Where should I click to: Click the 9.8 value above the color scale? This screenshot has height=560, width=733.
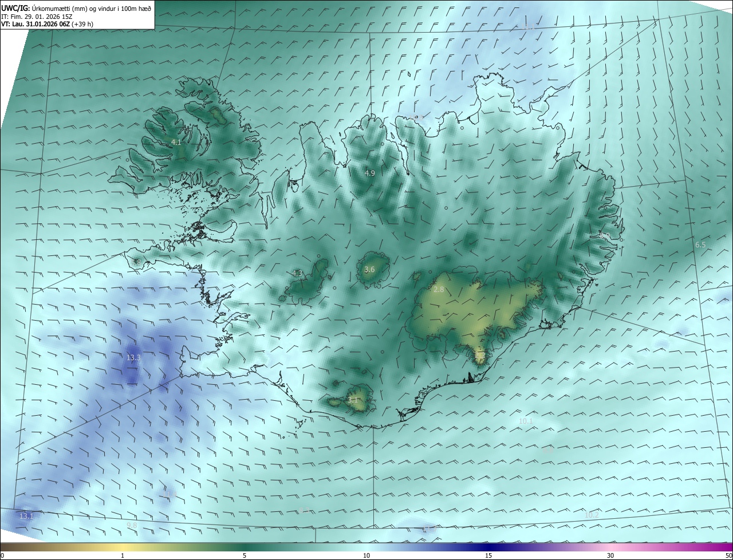[132, 525]
